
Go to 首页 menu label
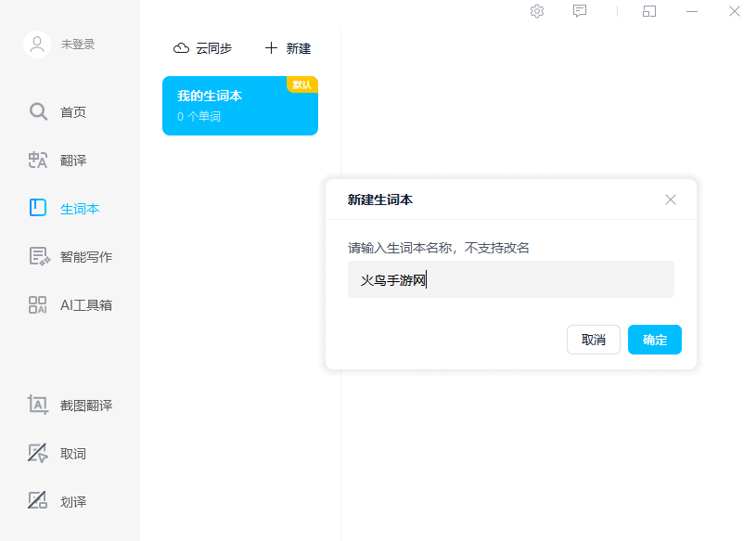click(73, 112)
